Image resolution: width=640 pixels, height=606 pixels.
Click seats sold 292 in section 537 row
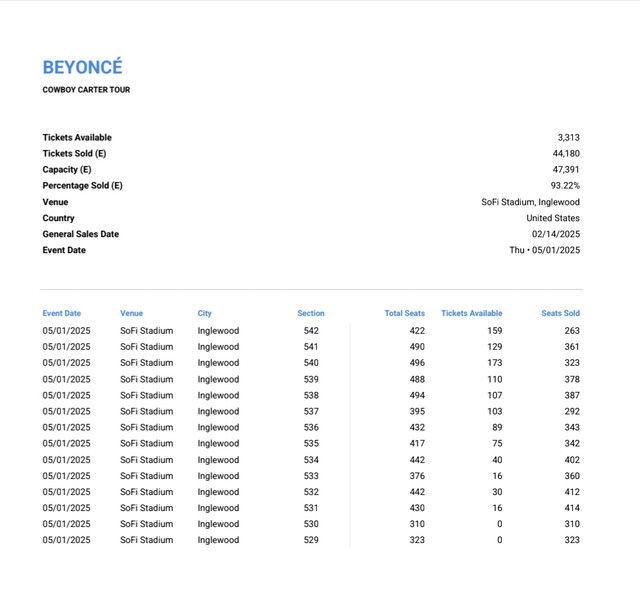click(x=572, y=411)
